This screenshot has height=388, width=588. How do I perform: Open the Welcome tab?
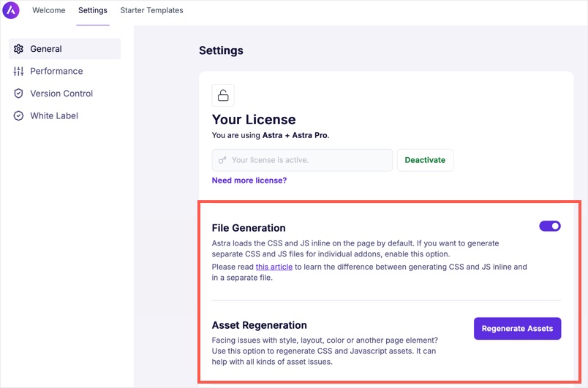49,10
